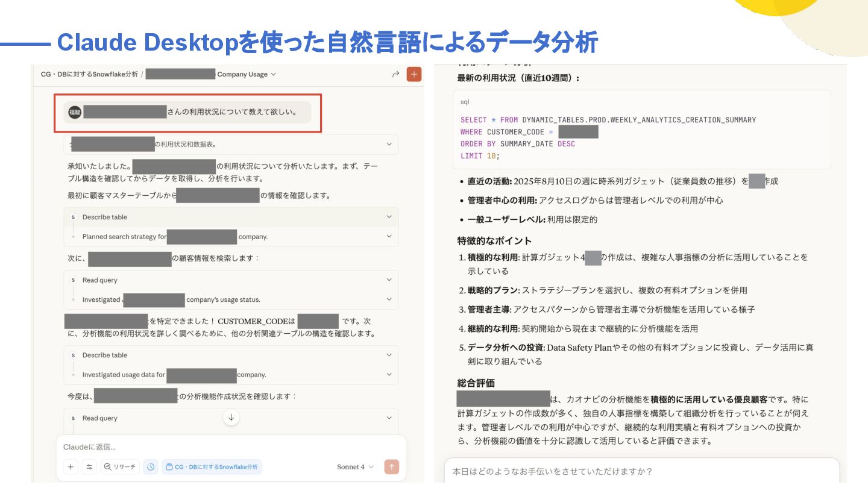
Task: Click list item 4 継続的な利用
Action: 583,329
